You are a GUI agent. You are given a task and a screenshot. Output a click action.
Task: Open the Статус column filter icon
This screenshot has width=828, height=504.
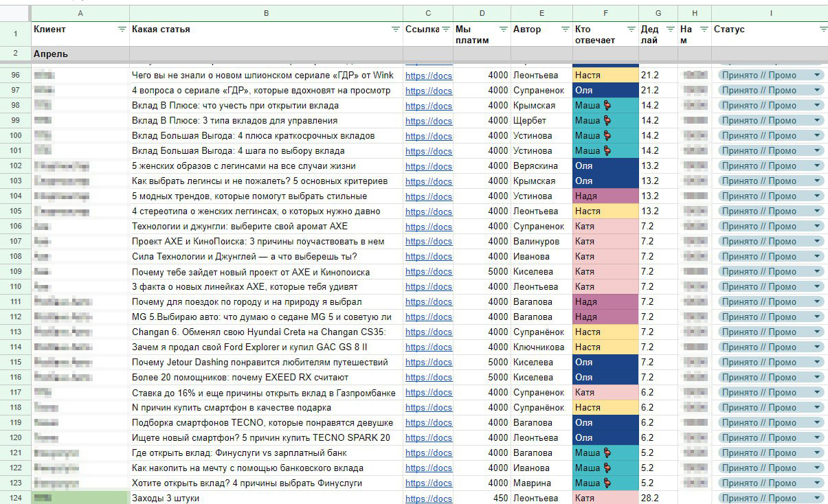click(x=823, y=30)
